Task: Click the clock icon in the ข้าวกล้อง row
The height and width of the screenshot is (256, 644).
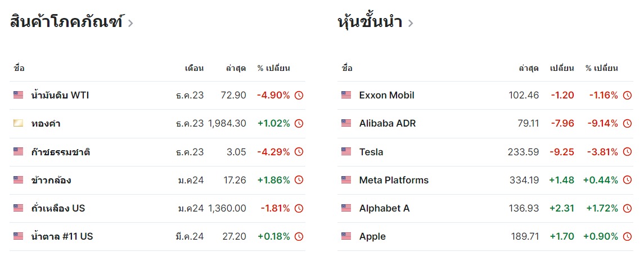Action: [299, 180]
